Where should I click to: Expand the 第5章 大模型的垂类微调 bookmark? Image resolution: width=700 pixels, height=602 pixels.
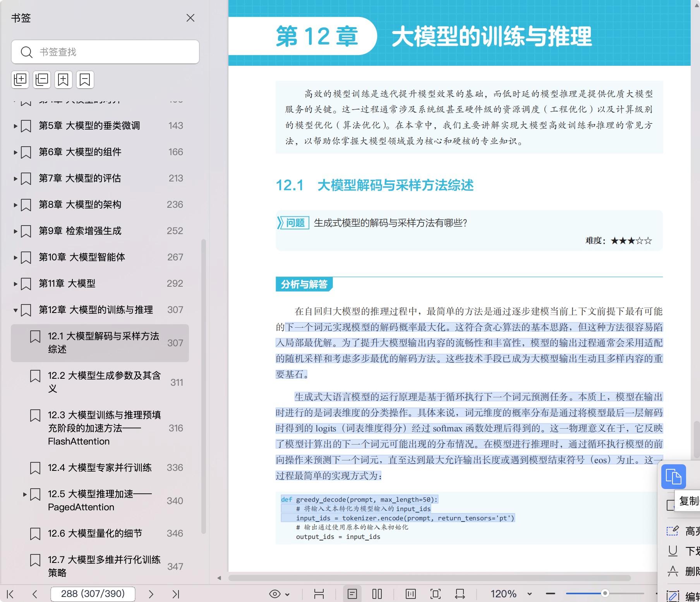(x=15, y=126)
